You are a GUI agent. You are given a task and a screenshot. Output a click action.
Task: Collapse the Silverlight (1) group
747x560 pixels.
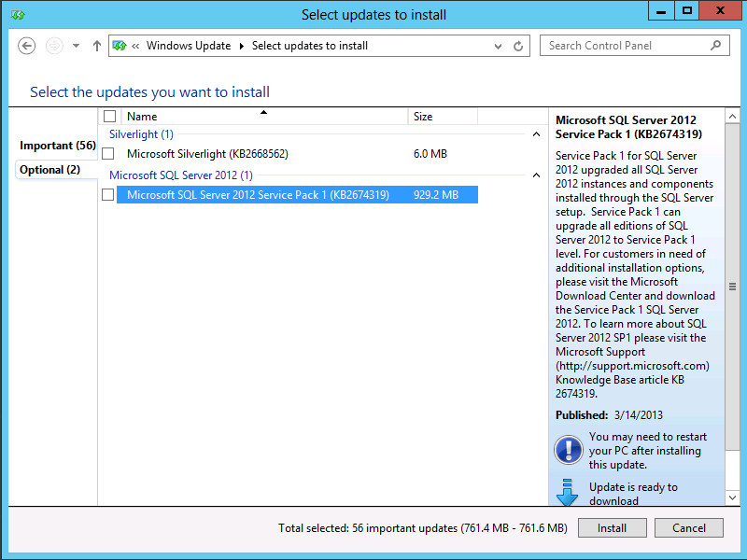(536, 134)
